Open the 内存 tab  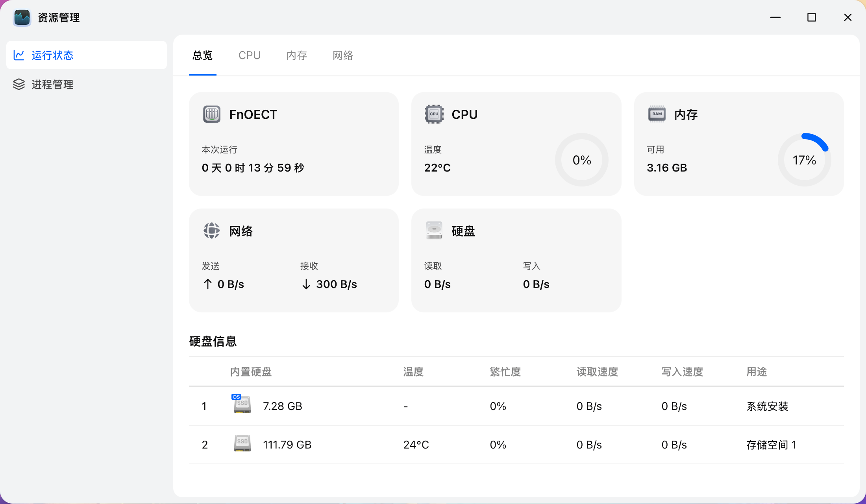click(296, 55)
